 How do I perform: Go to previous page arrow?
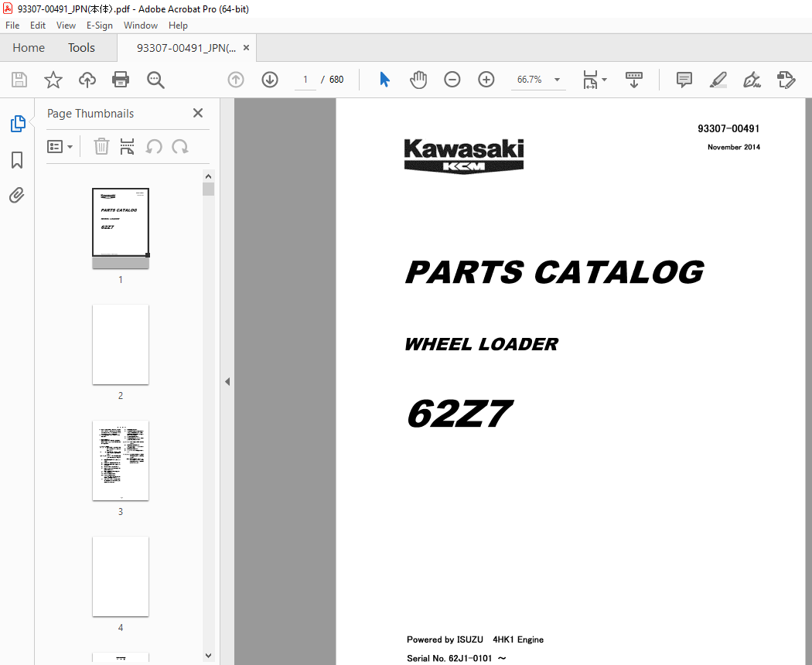[236, 80]
